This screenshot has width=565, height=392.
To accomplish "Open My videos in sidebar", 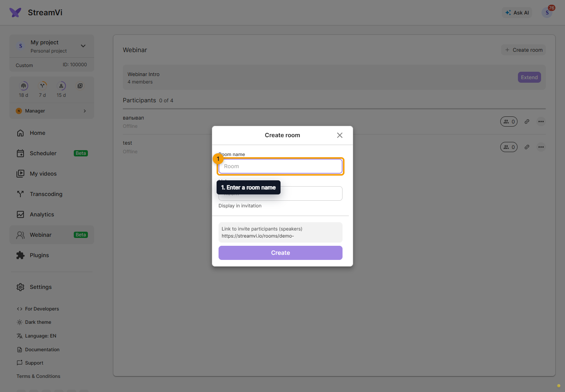I will click(x=52, y=174).
